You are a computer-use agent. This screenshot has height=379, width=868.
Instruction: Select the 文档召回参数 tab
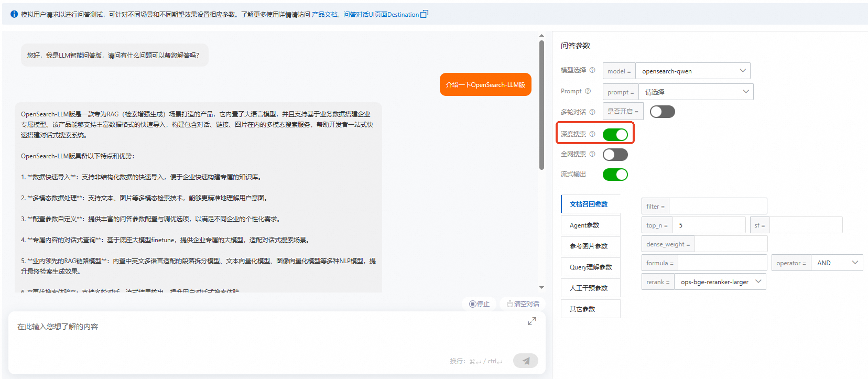point(591,204)
